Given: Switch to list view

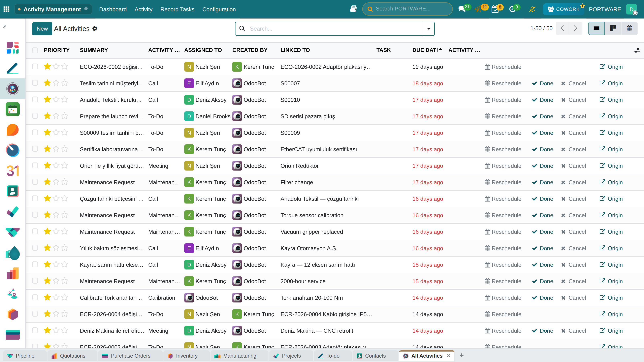Looking at the screenshot, I should (x=596, y=28).
